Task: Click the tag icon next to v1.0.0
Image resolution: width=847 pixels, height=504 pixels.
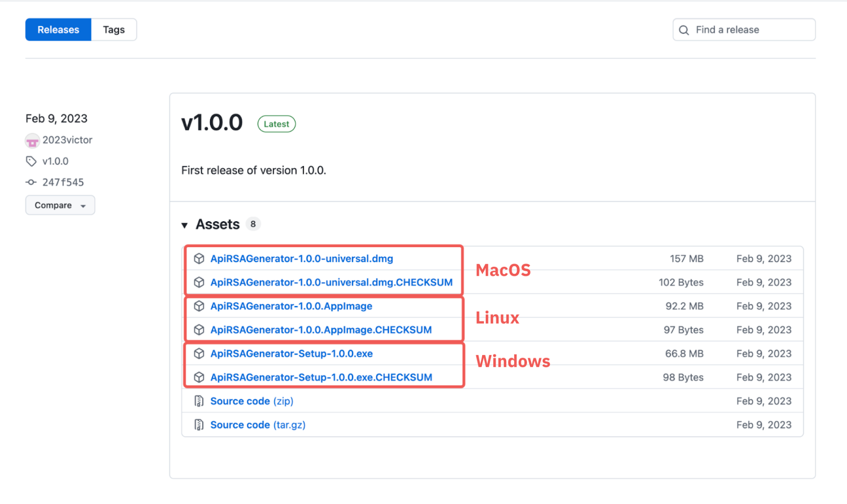Action: [x=31, y=161]
